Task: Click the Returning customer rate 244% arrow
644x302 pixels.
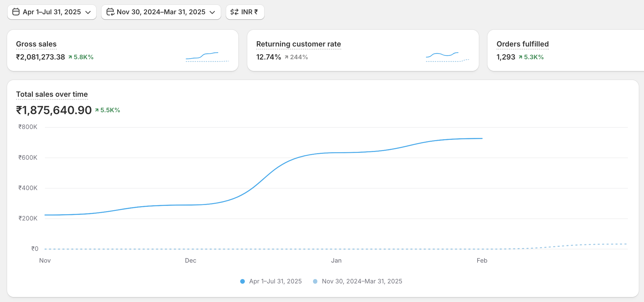Action: [287, 57]
